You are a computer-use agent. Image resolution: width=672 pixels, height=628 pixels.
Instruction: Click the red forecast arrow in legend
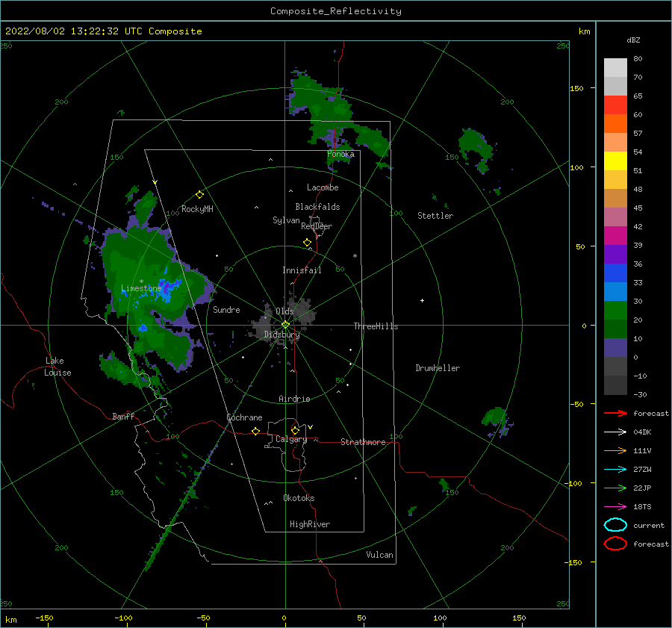coord(615,413)
